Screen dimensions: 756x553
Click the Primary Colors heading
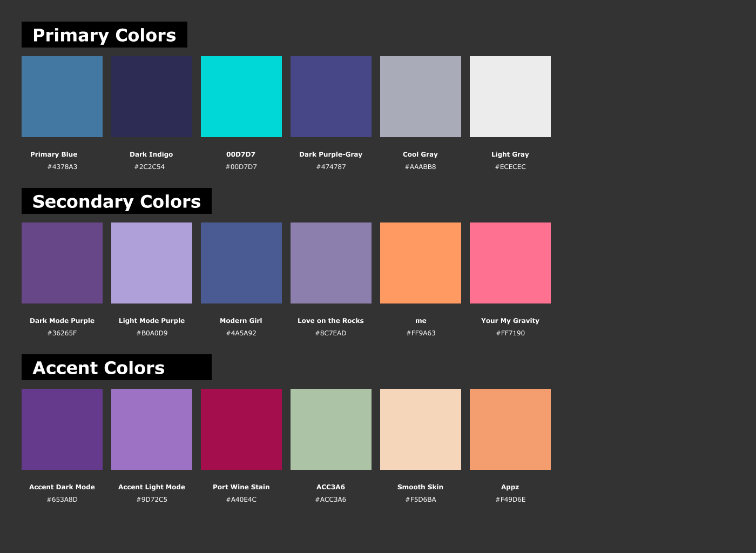coord(104,35)
